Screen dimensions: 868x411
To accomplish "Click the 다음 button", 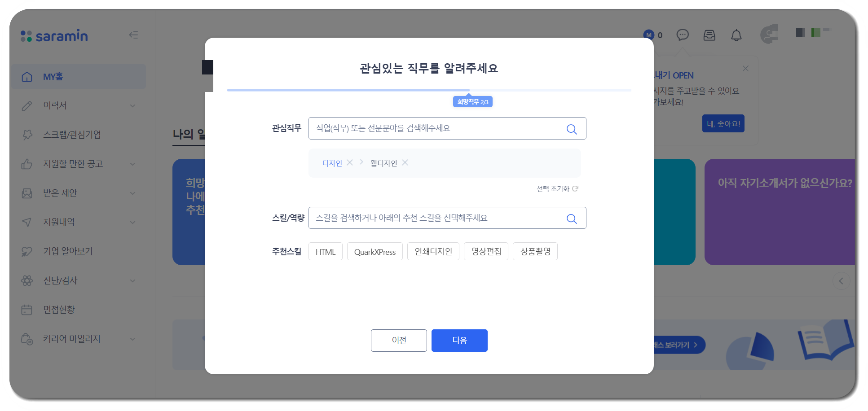I will click(459, 340).
